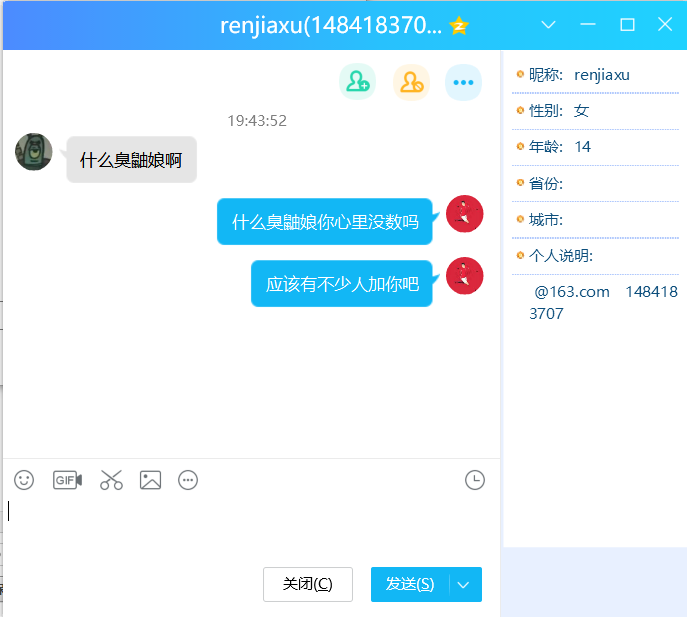Click the sent message 应该有不少人加你吧

tap(342, 284)
